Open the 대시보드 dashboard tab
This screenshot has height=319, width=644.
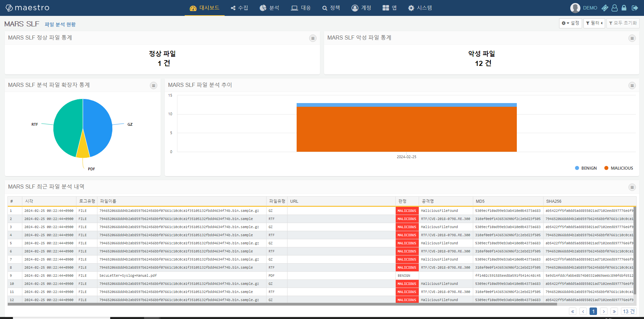coord(204,8)
